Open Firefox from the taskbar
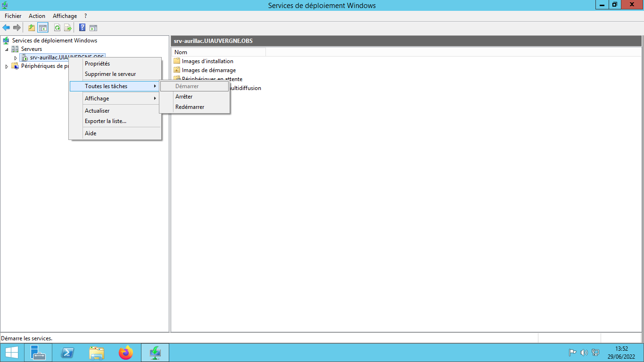 (126, 353)
